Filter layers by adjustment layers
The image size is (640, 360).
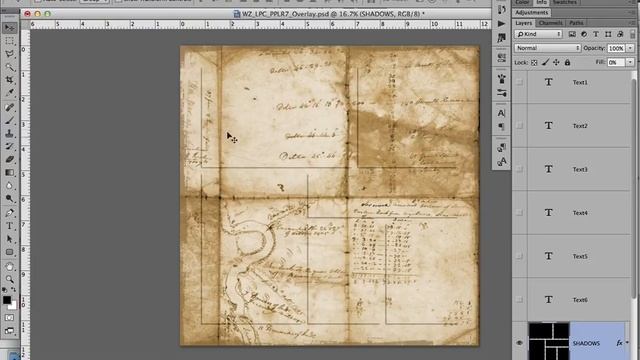pos(584,34)
